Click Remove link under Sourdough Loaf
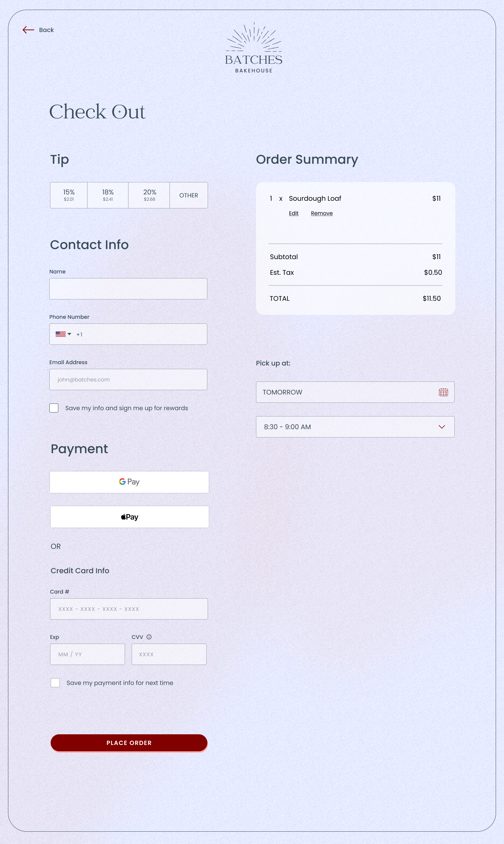This screenshot has width=504, height=844. tap(322, 213)
